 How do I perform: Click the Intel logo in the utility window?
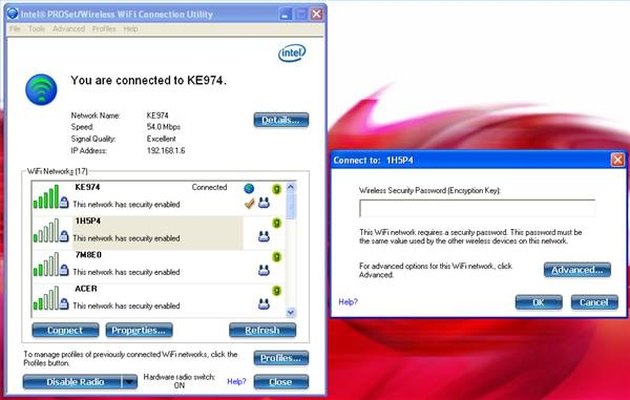(292, 53)
